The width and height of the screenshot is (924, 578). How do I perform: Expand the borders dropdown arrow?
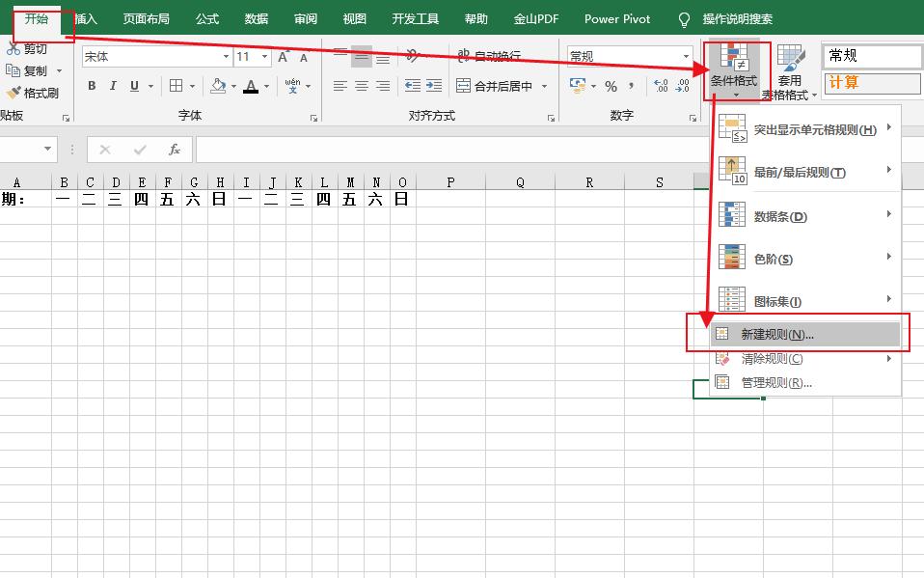(192, 86)
